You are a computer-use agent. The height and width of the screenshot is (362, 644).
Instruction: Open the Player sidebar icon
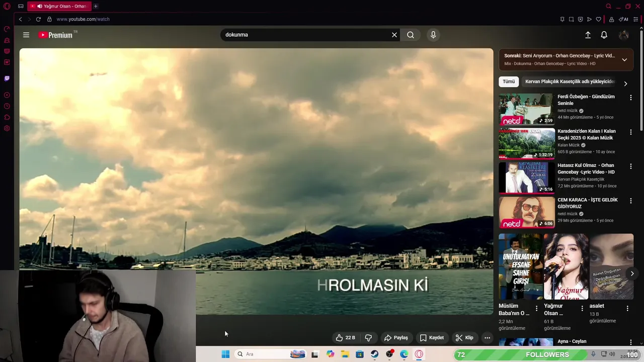(7, 95)
